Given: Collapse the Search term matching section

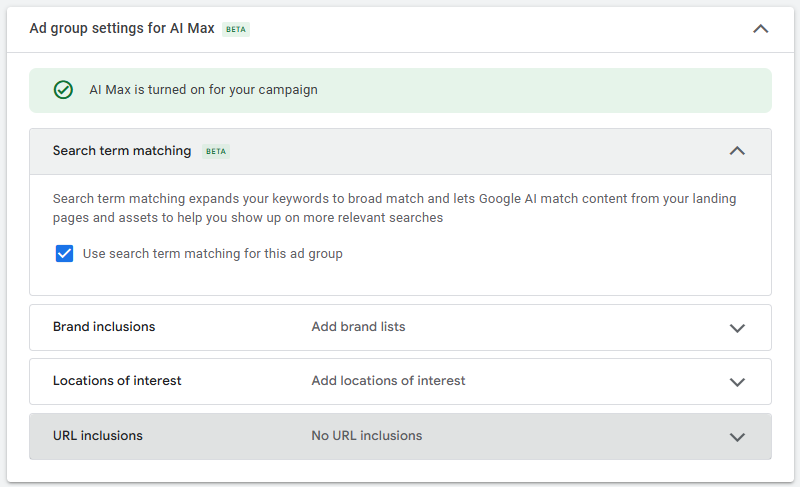Looking at the screenshot, I should (737, 151).
